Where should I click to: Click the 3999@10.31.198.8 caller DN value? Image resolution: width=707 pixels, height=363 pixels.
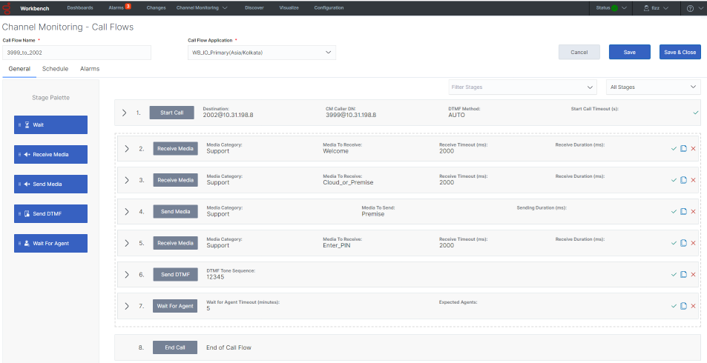tap(351, 115)
